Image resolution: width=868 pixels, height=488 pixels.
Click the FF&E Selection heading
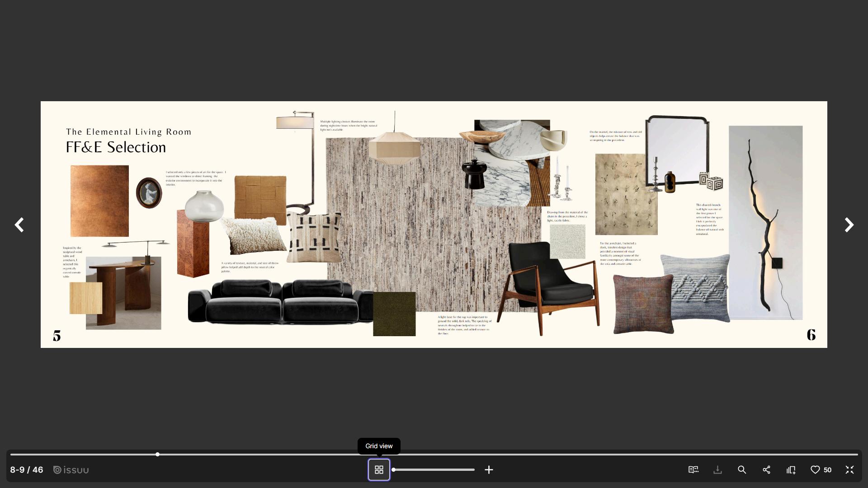(x=116, y=147)
